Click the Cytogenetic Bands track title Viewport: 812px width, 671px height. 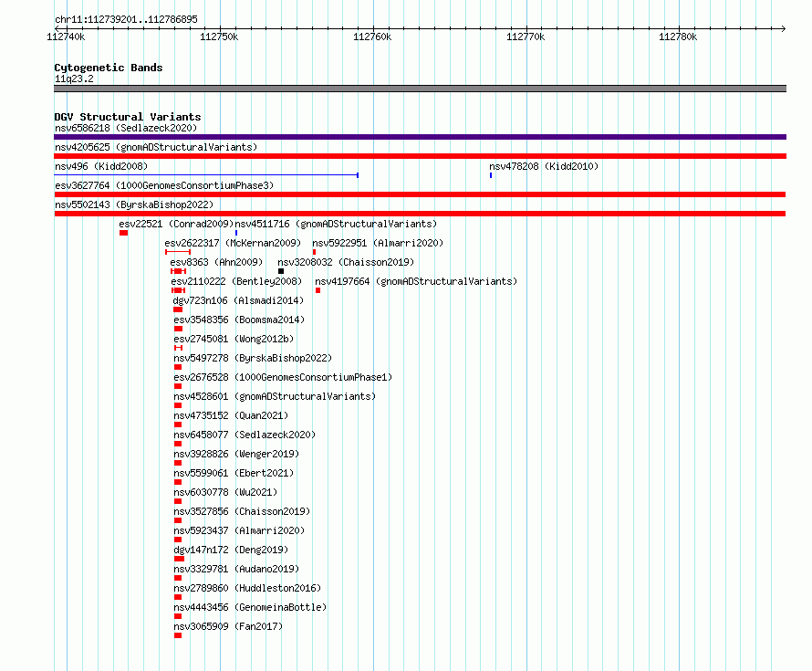(109, 68)
